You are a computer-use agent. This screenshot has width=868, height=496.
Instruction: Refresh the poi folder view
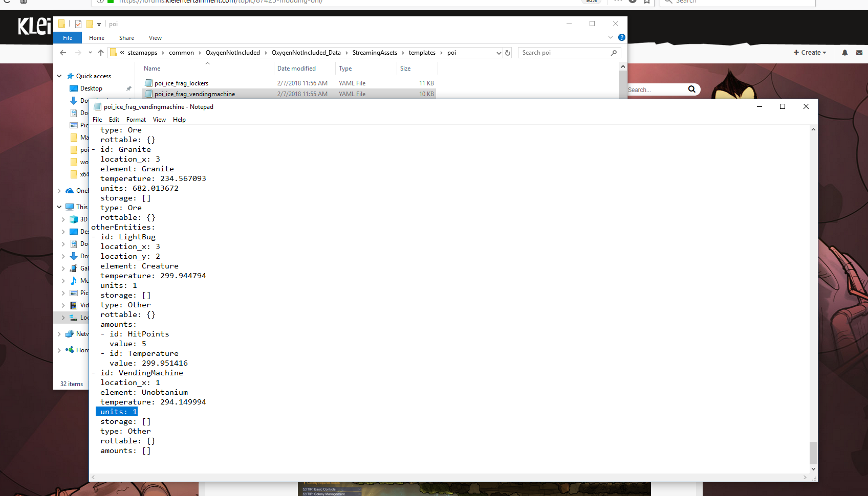[508, 53]
